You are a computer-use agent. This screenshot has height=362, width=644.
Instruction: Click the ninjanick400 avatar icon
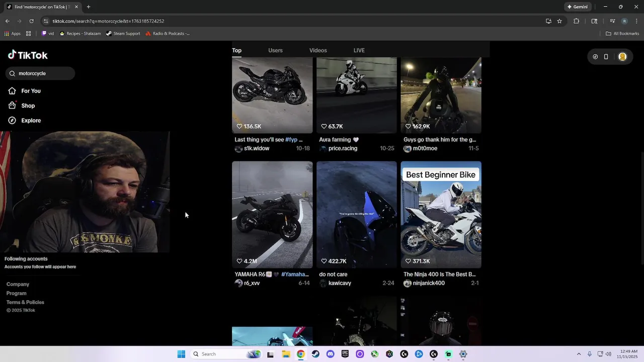coord(408,284)
